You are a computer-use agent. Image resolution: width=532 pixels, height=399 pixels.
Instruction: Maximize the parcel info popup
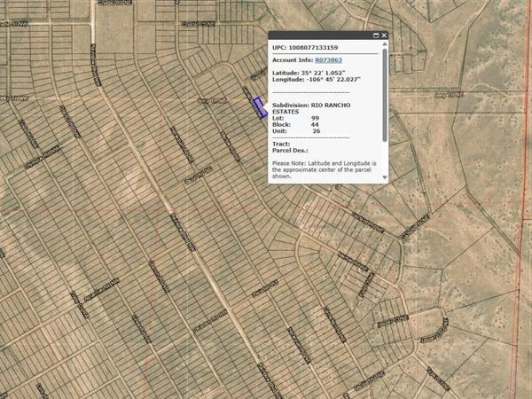(376, 35)
